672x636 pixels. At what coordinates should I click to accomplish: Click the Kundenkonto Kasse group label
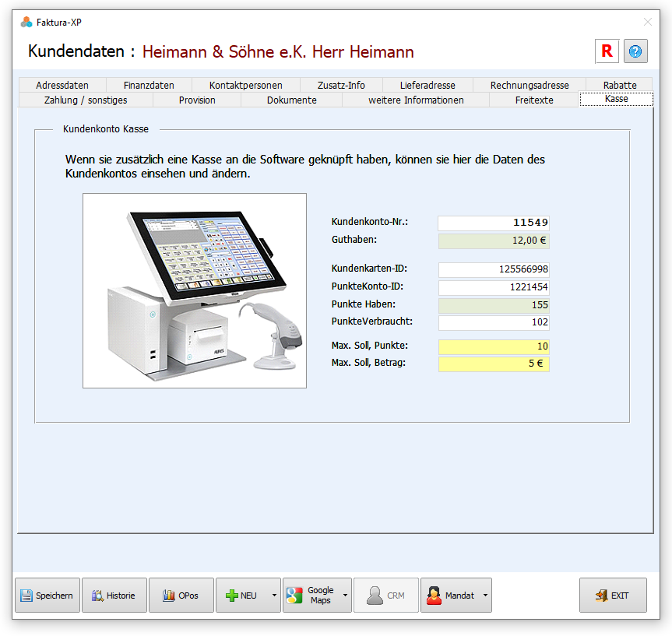coord(106,129)
